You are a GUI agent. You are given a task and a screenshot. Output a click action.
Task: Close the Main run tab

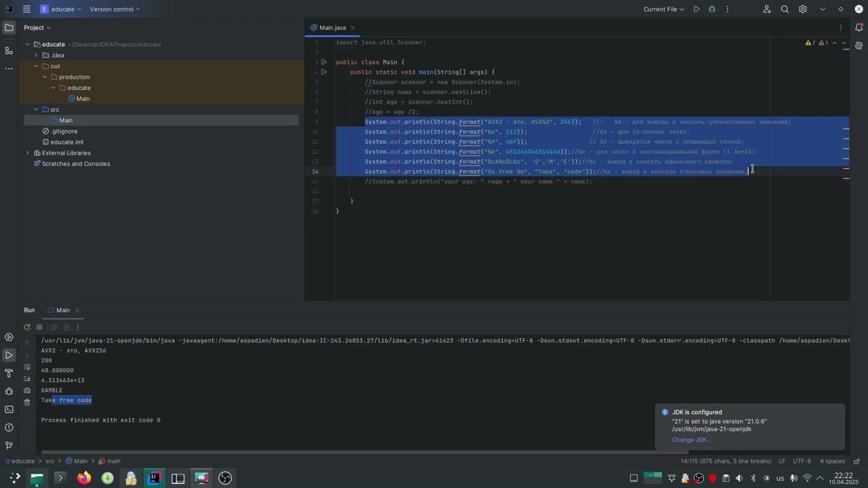click(77, 310)
